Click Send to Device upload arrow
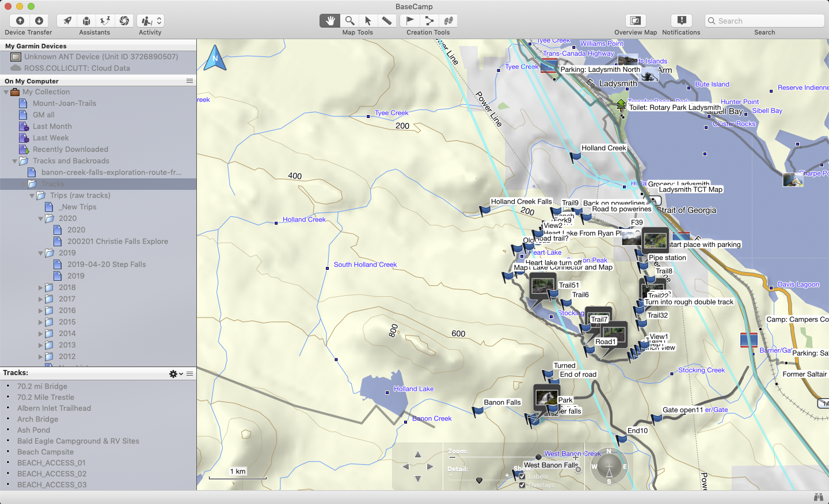This screenshot has width=829, height=504. [20, 21]
